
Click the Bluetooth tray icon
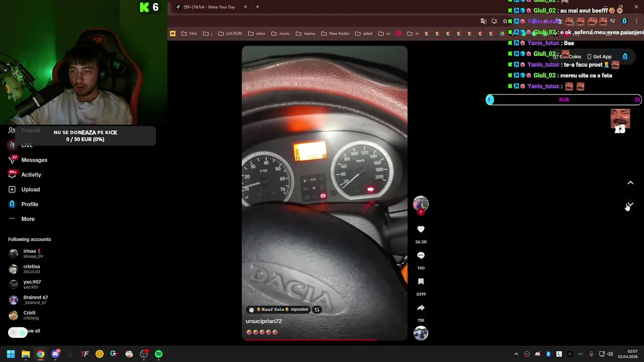pyautogui.click(x=548, y=354)
